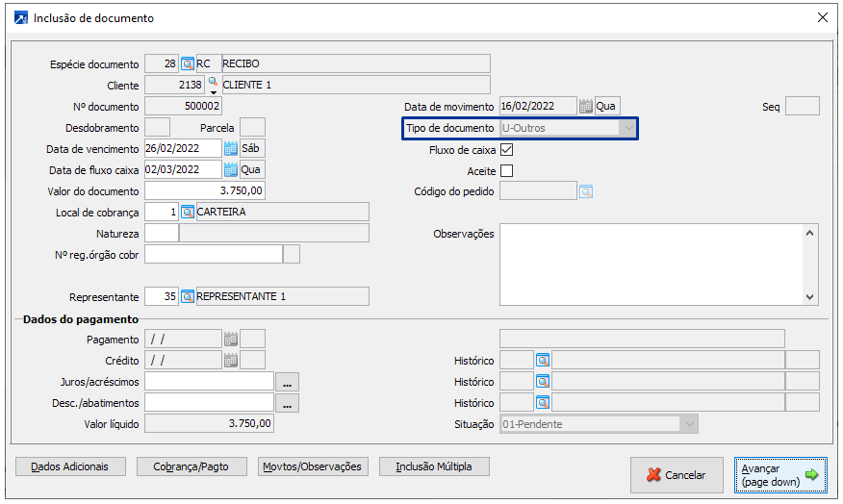843x504 pixels.
Task: Click the CLIENTE 1 name text
Action: (x=246, y=85)
